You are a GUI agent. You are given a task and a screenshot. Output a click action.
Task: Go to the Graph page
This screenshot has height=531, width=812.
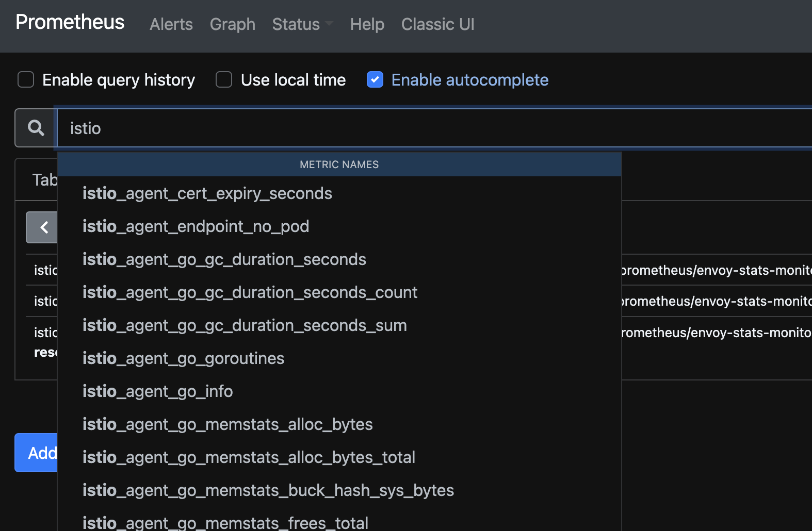pyautogui.click(x=233, y=24)
